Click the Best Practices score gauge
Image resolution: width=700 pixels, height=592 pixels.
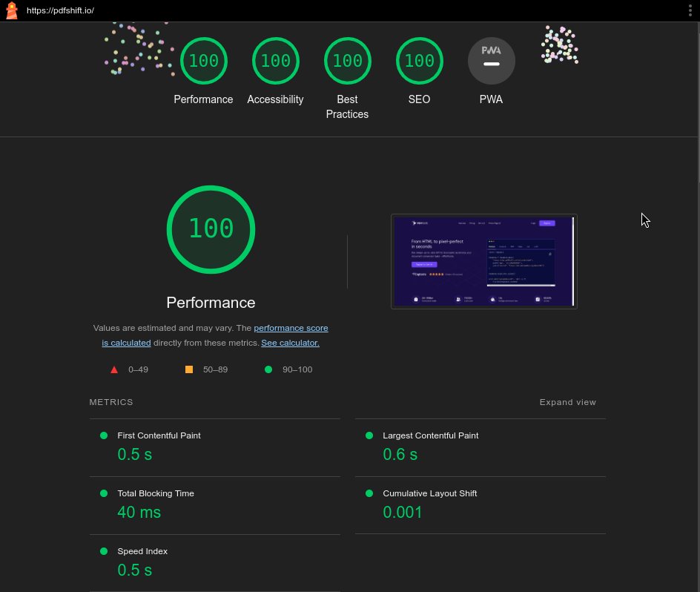347,61
